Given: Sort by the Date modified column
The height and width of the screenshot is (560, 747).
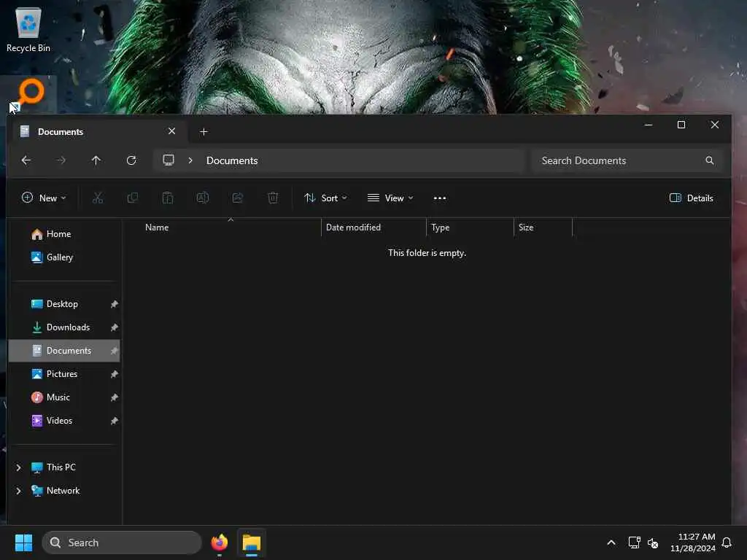Looking at the screenshot, I should pos(353,227).
